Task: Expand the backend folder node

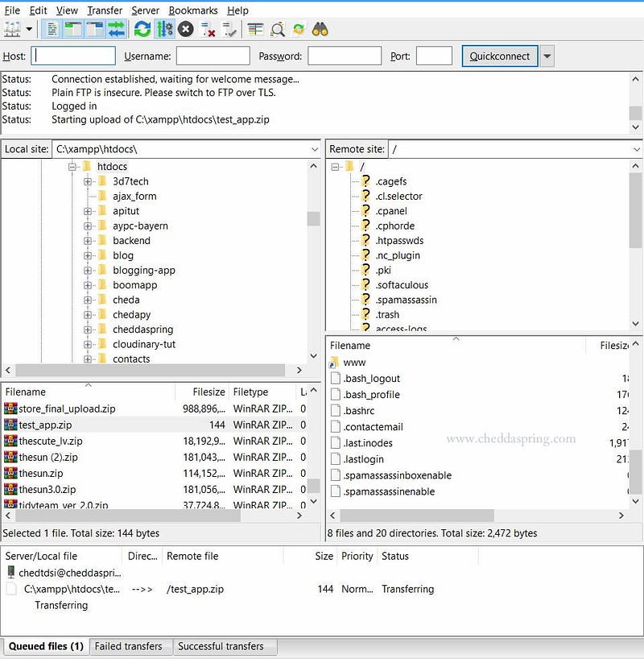Action: [x=88, y=241]
